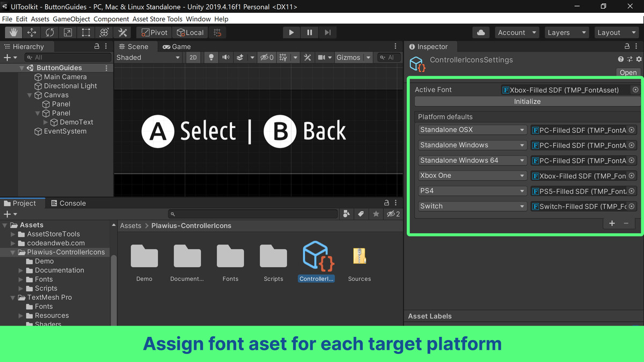Toggle 2D view mode in Scene
644x362 pixels.
point(193,57)
